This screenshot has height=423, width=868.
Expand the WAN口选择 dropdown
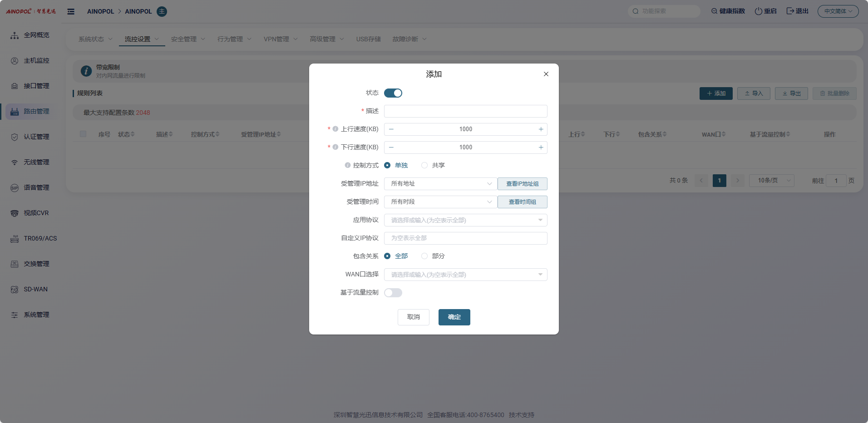pos(465,275)
